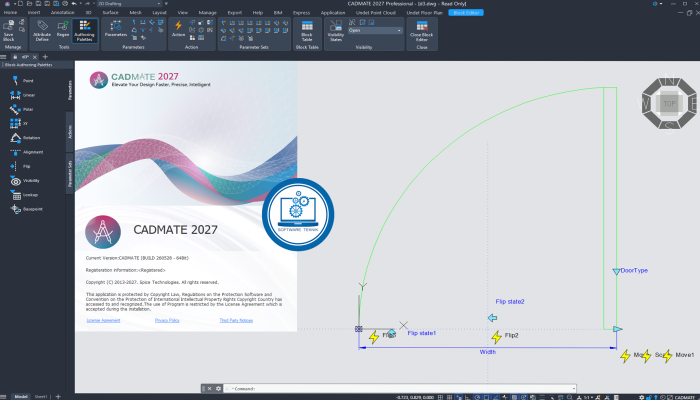Select the Linear parameter in palette
The width and height of the screenshot is (700, 400).
pyautogui.click(x=22, y=95)
